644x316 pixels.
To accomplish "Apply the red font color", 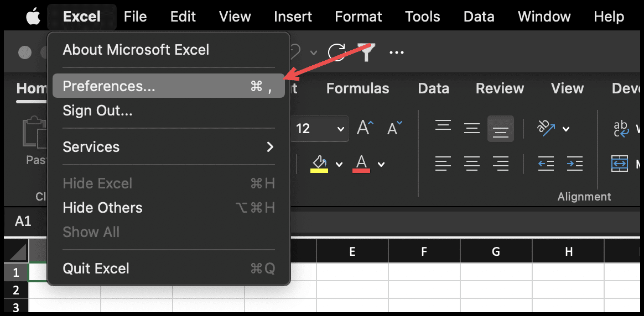I will point(361,164).
